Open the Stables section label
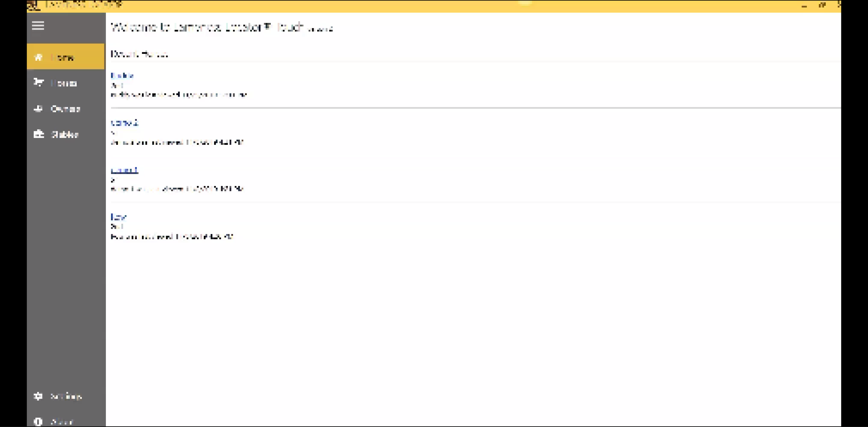The image size is (868, 427). pyautogui.click(x=65, y=134)
